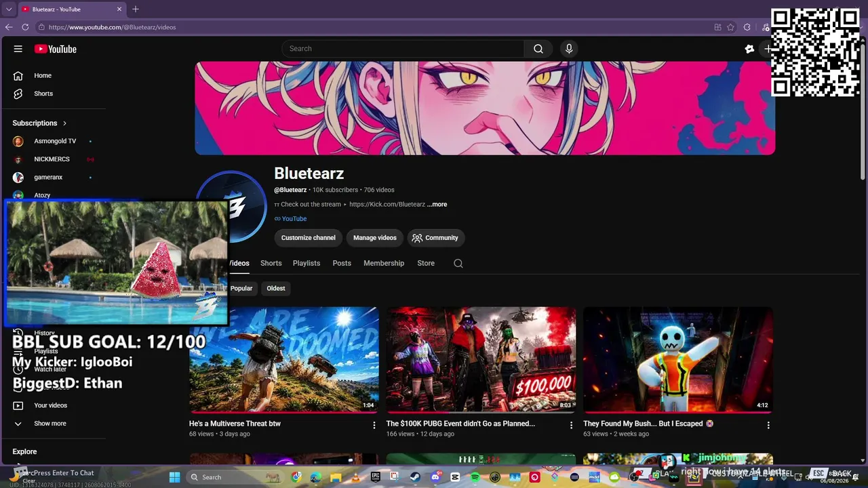Viewport: 868px width, 488px height.
Task: Click the YouTube logo
Action: pos(56,49)
